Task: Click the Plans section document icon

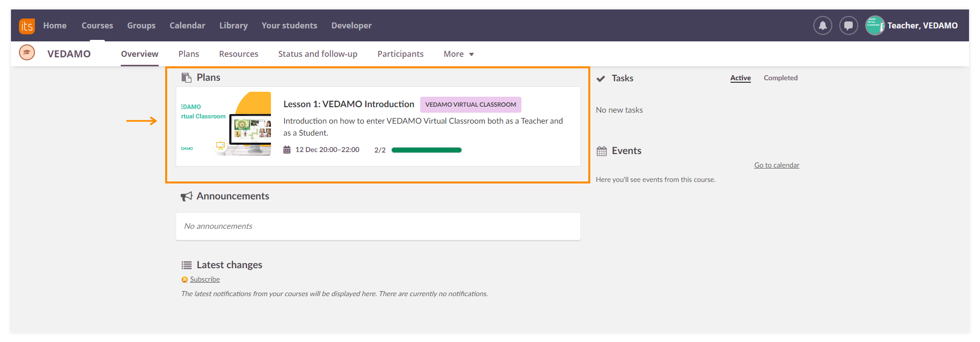Action: (x=187, y=77)
